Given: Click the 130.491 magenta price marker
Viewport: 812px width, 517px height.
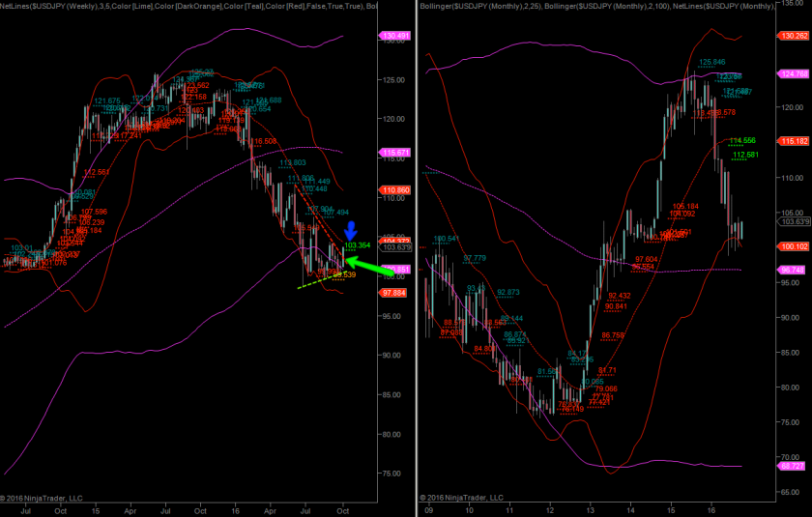Looking at the screenshot, I should pyautogui.click(x=397, y=37).
